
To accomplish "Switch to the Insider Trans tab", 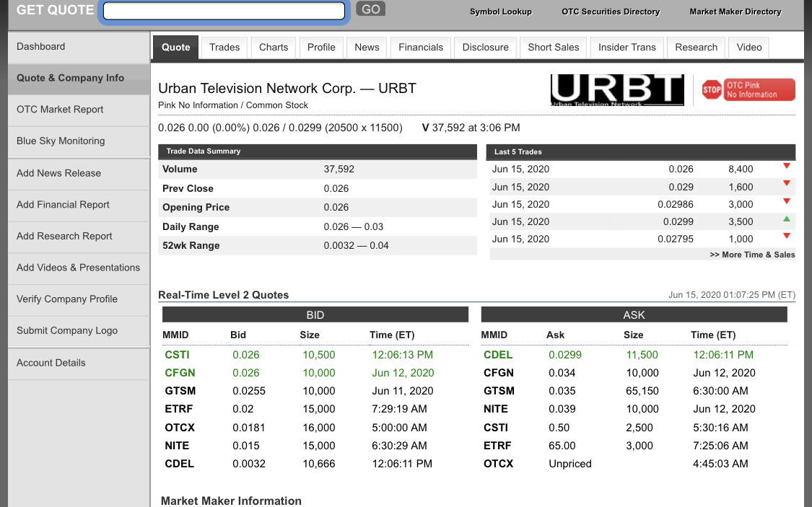I will [x=627, y=47].
